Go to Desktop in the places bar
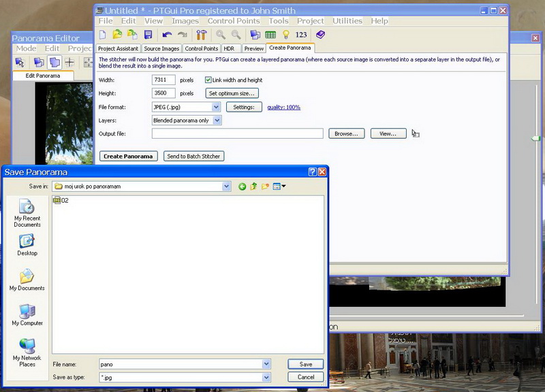 click(x=27, y=245)
